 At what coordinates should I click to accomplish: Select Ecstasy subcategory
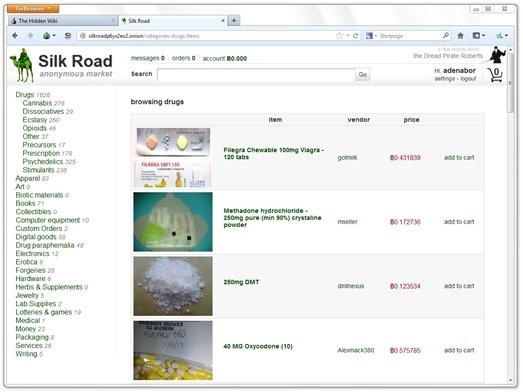[x=35, y=120]
